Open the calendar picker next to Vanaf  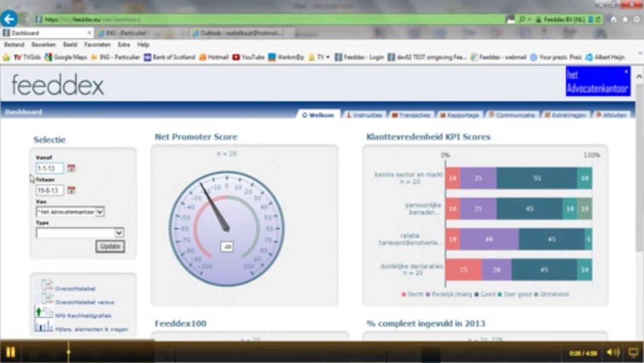pos(71,168)
